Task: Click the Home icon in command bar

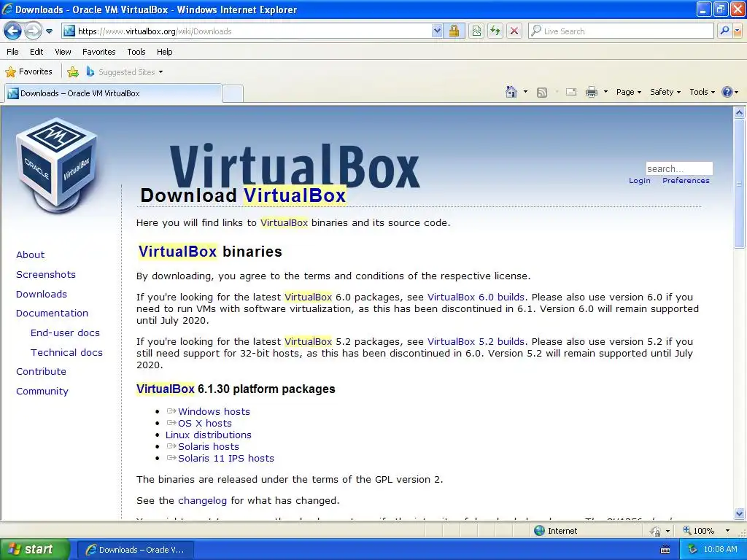Action: click(x=511, y=92)
